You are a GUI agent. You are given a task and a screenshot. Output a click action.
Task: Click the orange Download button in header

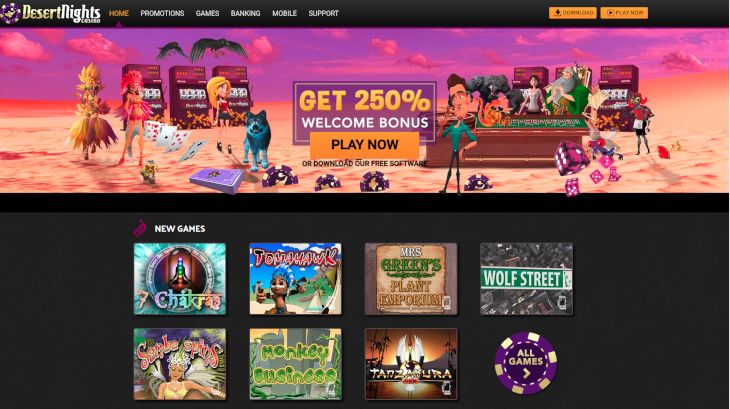[x=573, y=13]
